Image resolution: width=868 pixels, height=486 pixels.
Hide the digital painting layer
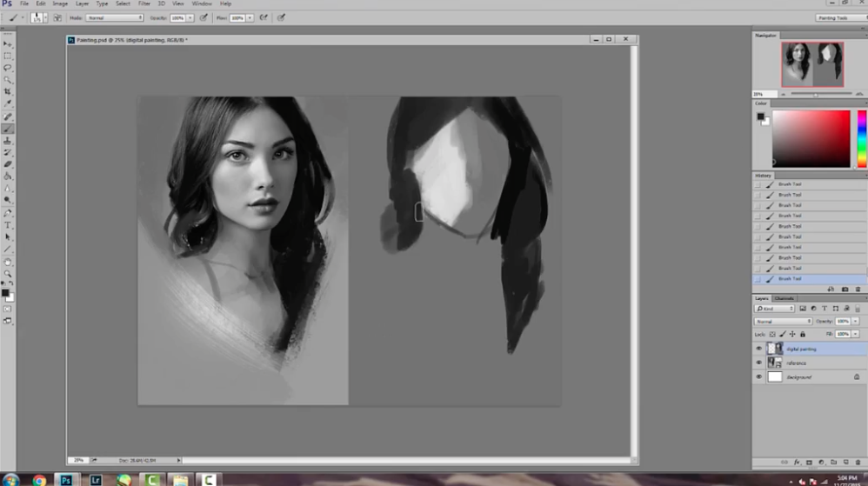pyautogui.click(x=758, y=349)
